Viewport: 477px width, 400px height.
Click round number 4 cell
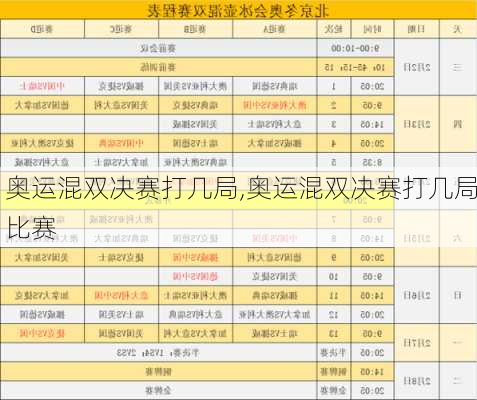[x=334, y=143]
